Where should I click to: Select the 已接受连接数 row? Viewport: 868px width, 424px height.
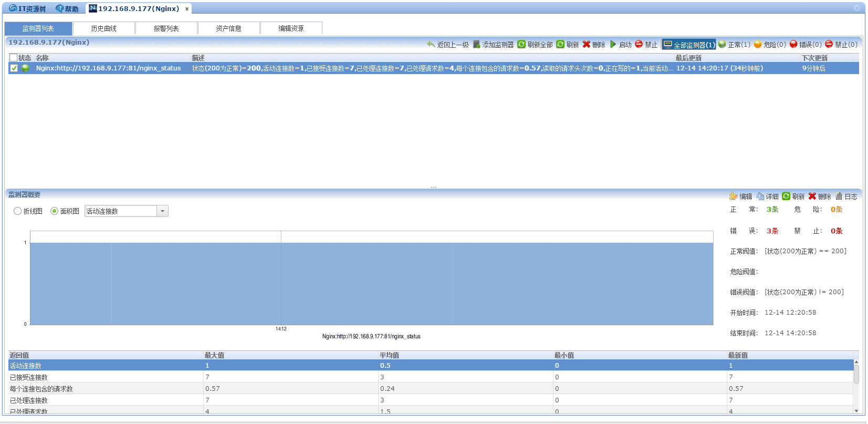pos(431,377)
